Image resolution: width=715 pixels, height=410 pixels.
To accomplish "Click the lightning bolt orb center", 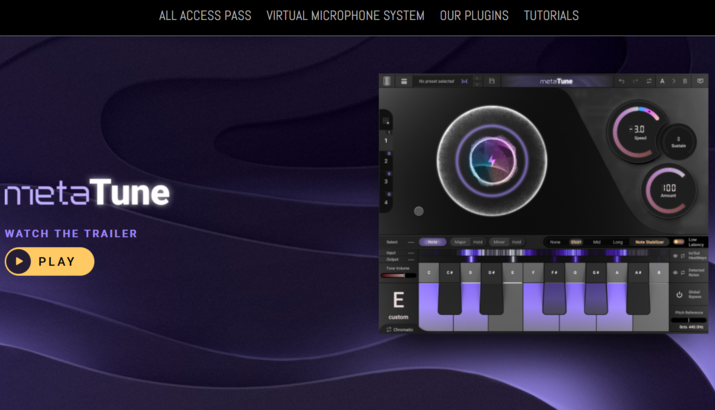I will pos(491,160).
